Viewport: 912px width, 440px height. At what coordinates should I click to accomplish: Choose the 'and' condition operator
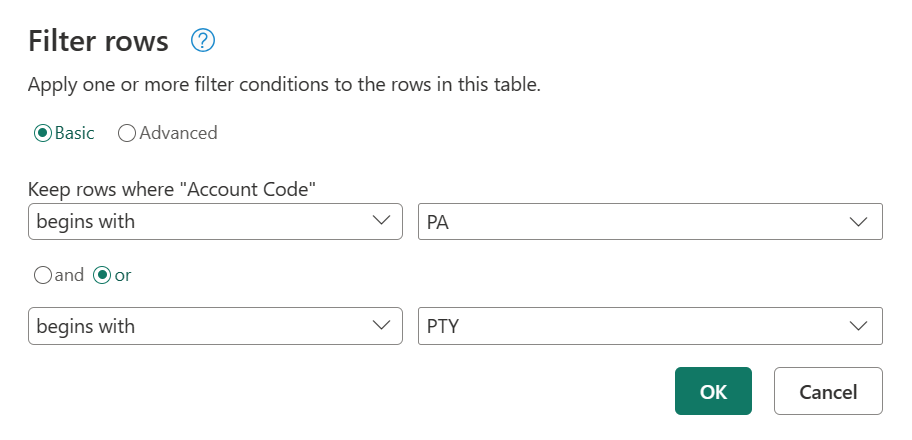click(42, 275)
